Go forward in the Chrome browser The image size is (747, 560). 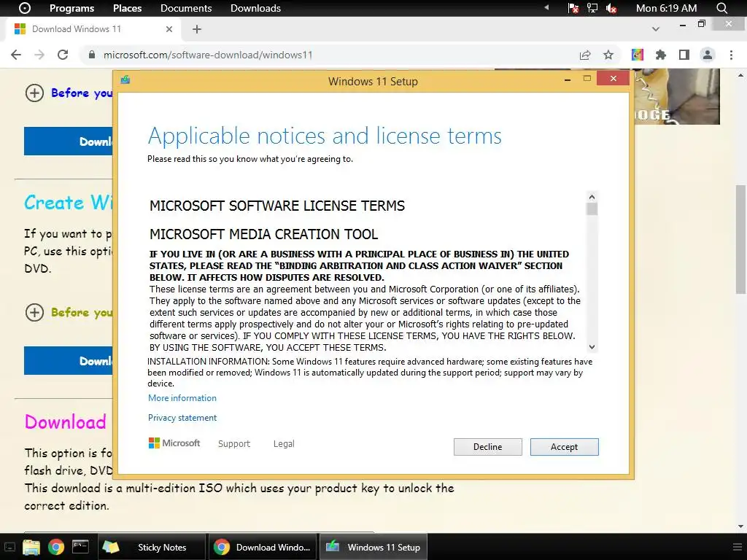pos(39,55)
